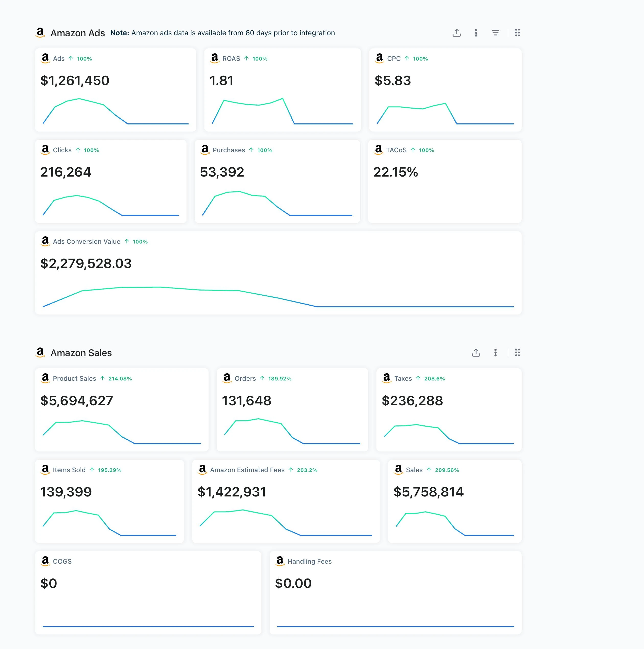Open the three-dot menu for Amazon Sales

pyautogui.click(x=496, y=353)
